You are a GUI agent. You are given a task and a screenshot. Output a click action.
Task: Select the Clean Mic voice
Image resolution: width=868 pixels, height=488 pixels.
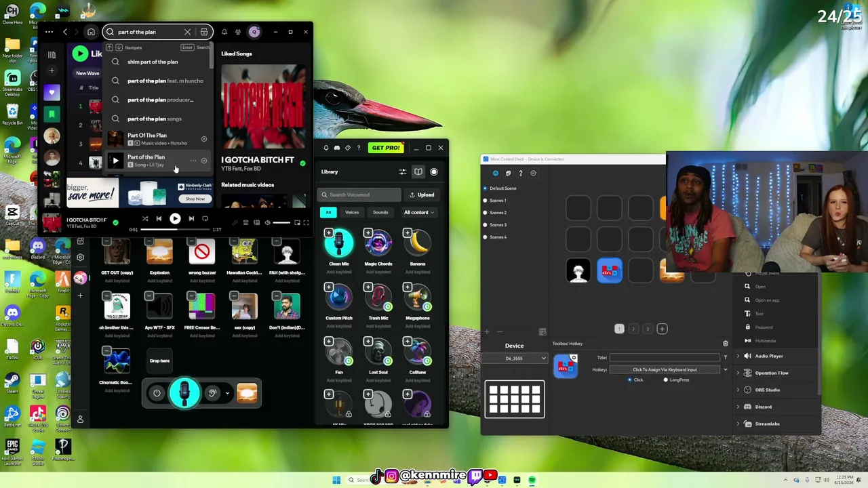pos(338,244)
